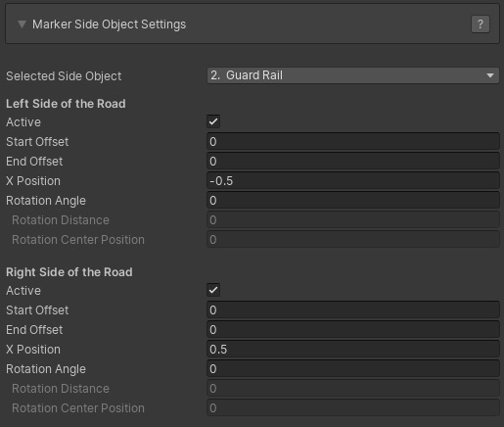Click left side Rotation Distance field

click(x=352, y=220)
